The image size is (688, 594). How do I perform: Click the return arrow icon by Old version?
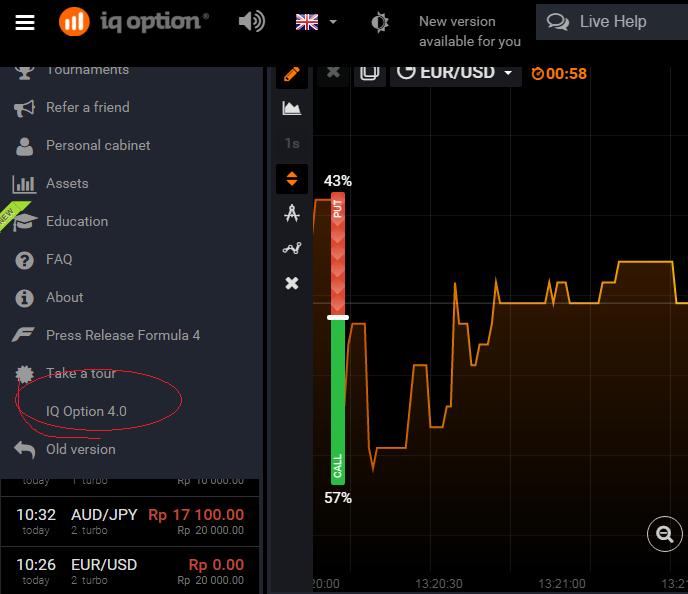(25, 450)
